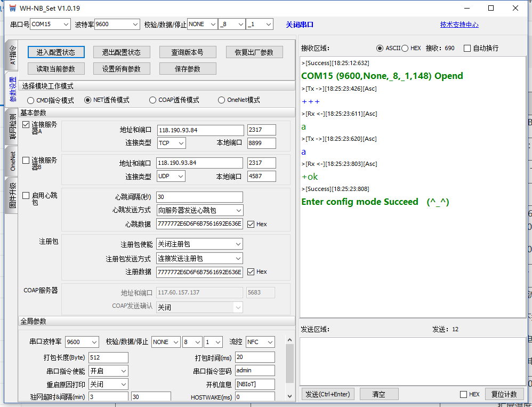532x407 pixels.
Task: Open 心跳发送方式 dropdown
Action: tap(200, 211)
